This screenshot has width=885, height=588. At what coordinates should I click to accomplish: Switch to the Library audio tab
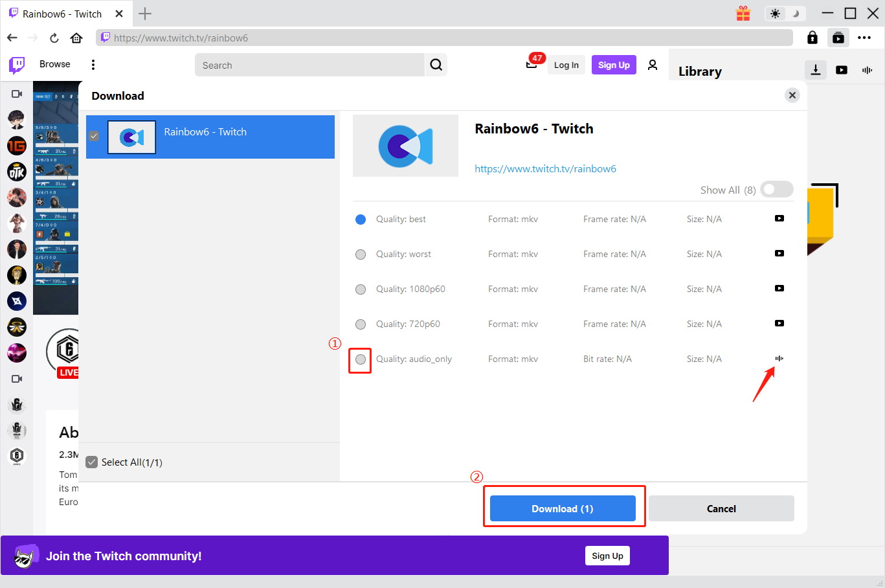[868, 70]
